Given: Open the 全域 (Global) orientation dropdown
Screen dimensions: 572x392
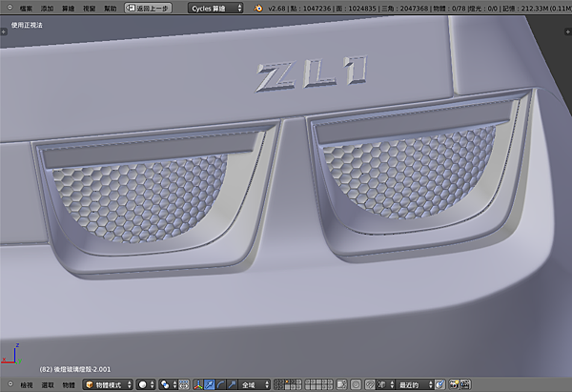Looking at the screenshot, I should pos(255,384).
